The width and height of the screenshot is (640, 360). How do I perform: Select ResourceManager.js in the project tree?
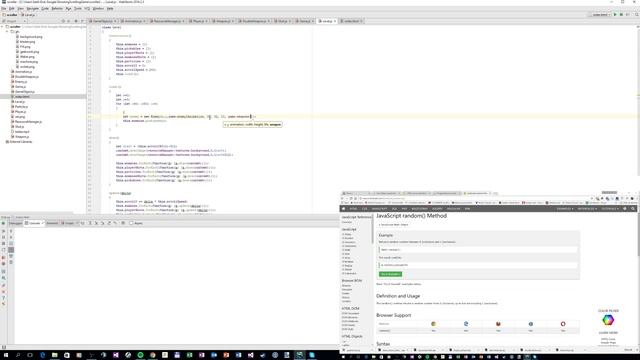(x=28, y=122)
